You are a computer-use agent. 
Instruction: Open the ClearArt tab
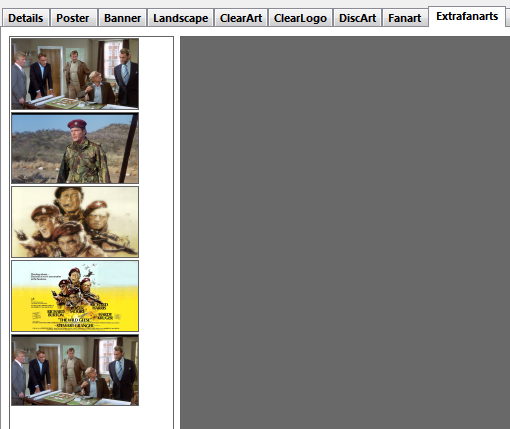tap(241, 18)
